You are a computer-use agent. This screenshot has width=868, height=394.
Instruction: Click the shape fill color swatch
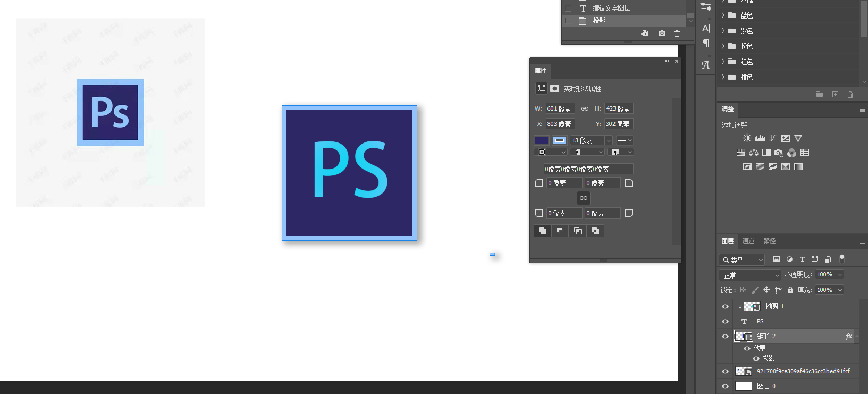click(x=542, y=140)
